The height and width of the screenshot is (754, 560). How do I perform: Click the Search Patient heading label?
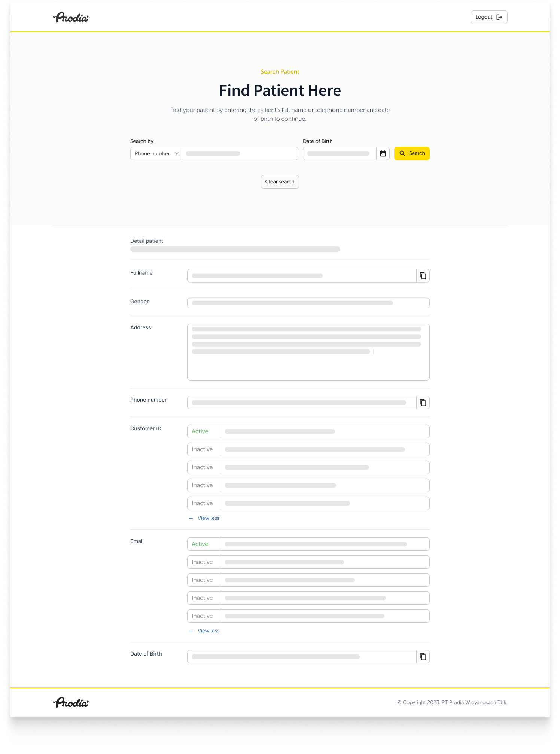[280, 72]
